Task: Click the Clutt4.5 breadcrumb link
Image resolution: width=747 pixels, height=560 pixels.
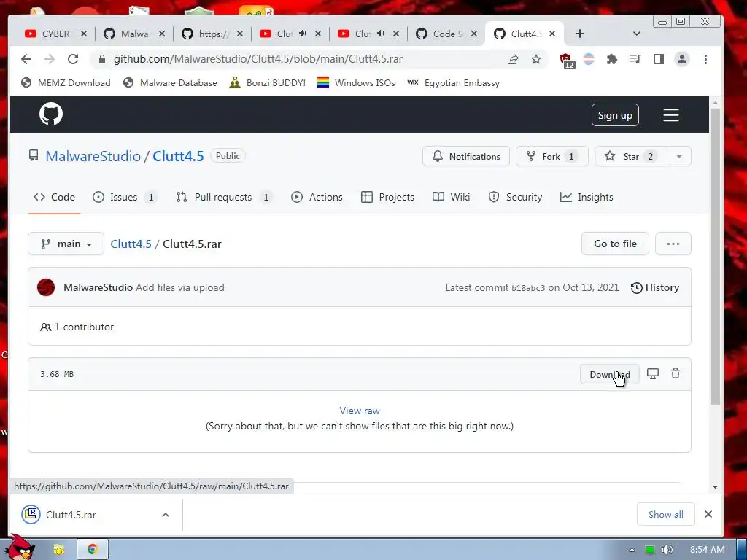Action: pos(131,244)
